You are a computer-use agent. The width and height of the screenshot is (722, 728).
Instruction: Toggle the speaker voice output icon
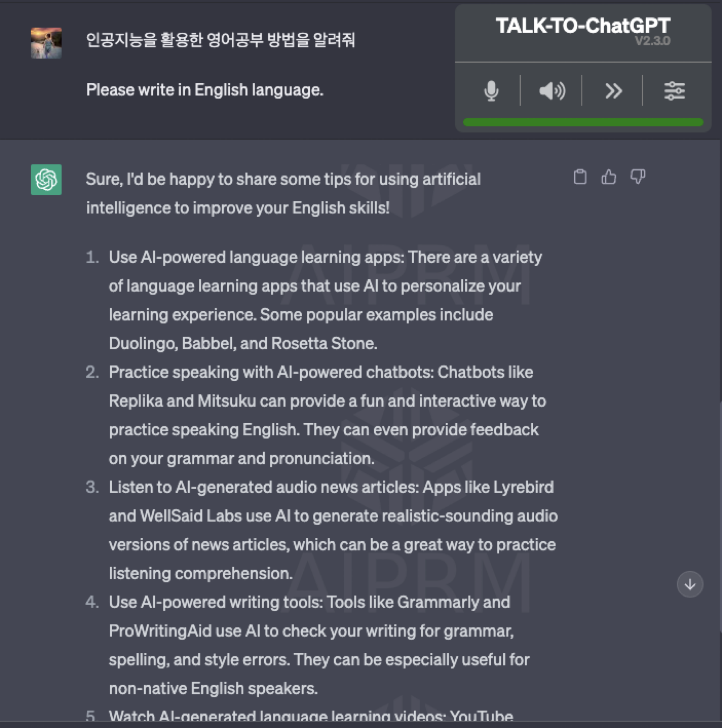pyautogui.click(x=552, y=91)
